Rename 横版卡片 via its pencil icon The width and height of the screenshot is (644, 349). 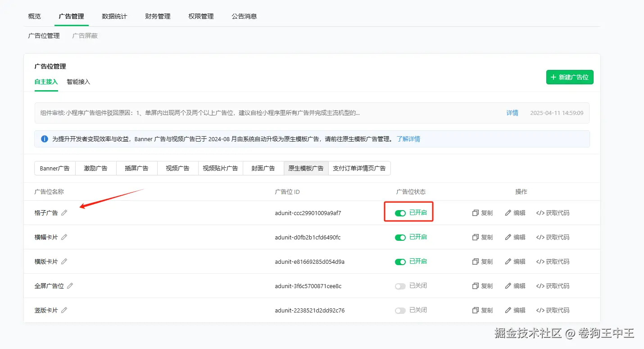point(64,262)
